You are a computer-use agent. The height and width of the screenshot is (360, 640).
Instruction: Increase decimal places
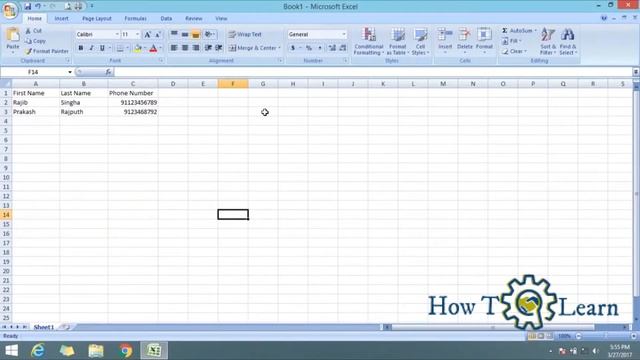click(332, 48)
